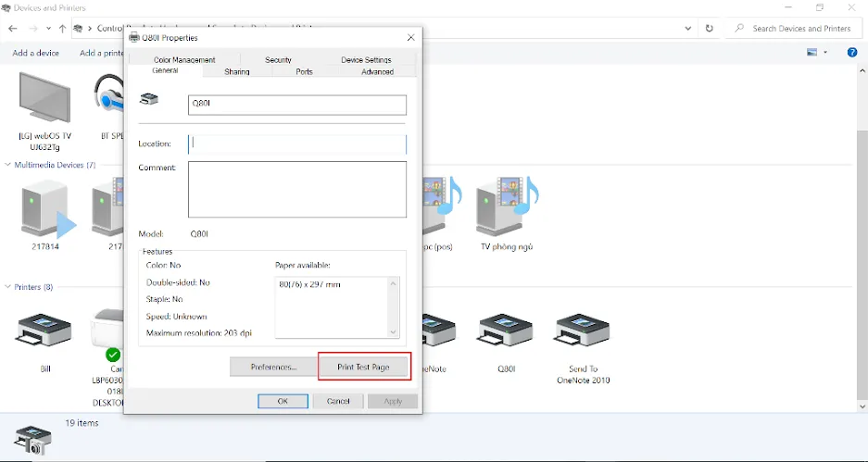Screen dimensions: 868x462
Task: Open the view options dropdown
Action: 824,53
